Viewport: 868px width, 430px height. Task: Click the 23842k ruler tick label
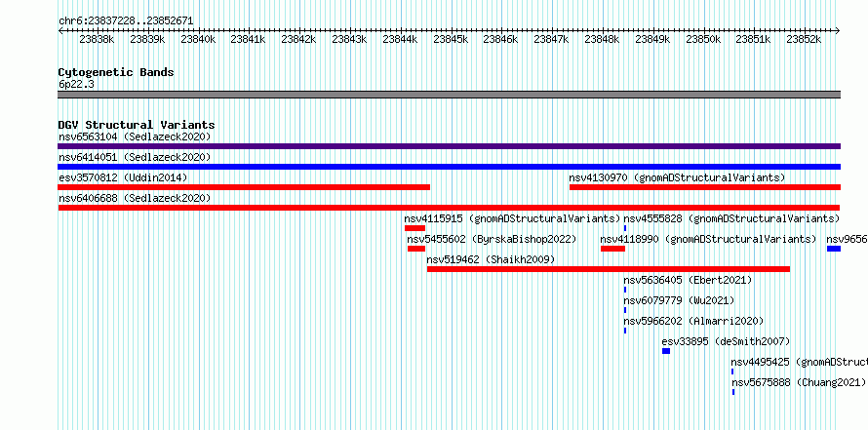point(299,39)
